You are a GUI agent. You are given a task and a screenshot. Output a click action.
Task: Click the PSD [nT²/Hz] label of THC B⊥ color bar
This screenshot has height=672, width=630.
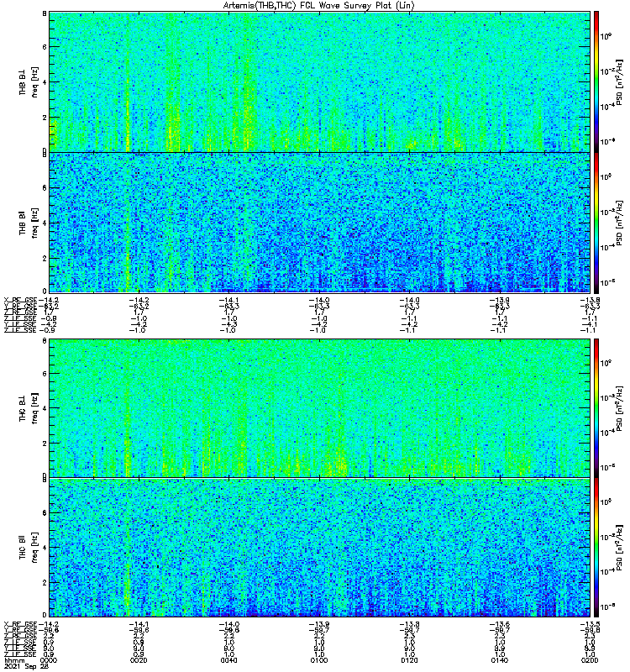[619, 408]
